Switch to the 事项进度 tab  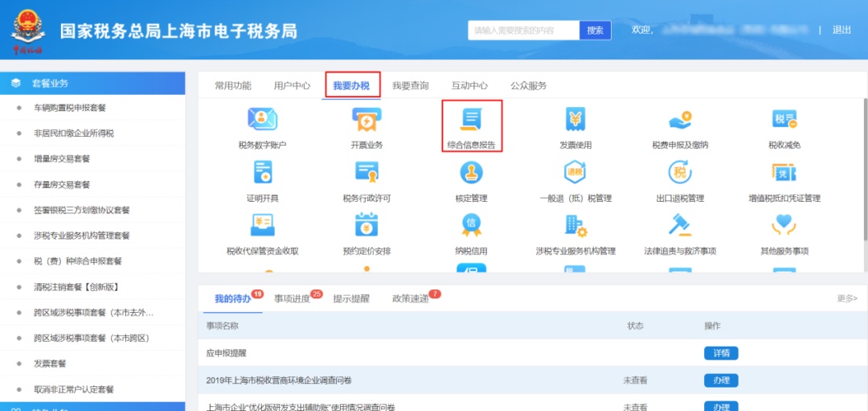(292, 298)
